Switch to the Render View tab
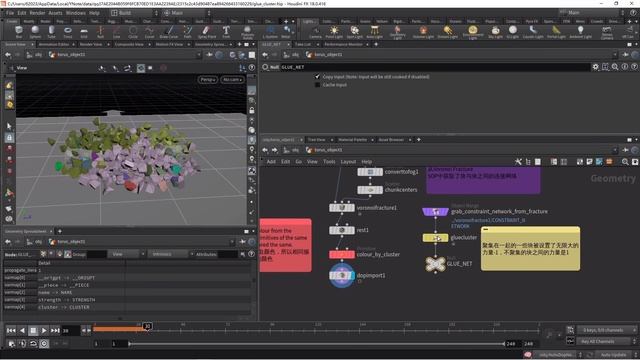The width and height of the screenshot is (640, 360). [91, 44]
